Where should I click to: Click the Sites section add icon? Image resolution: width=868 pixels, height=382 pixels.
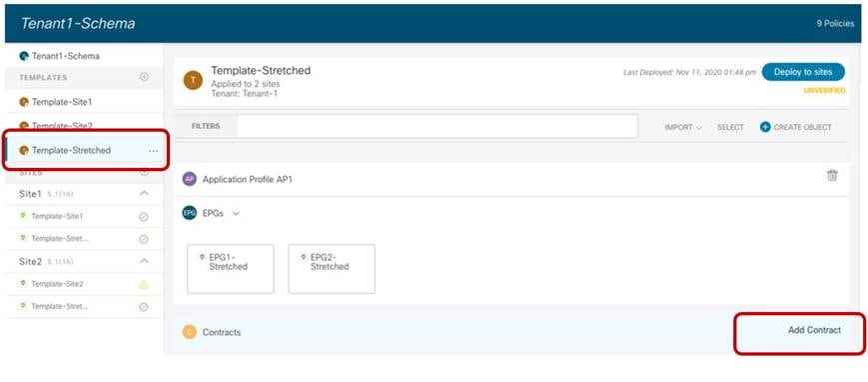144,172
